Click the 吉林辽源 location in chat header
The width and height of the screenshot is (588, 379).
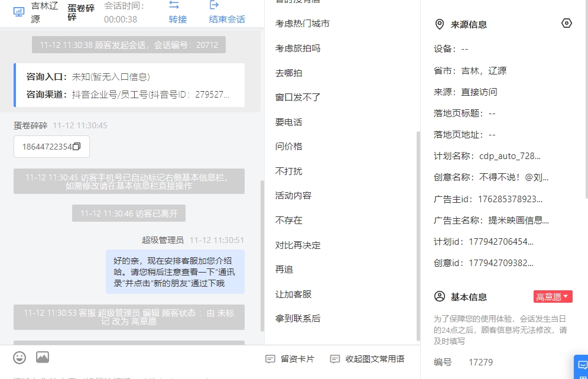click(x=45, y=12)
